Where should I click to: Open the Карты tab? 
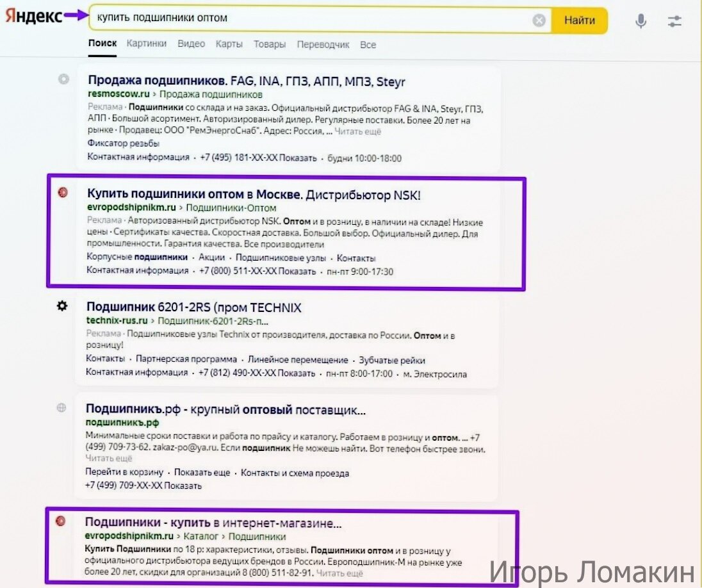tap(229, 44)
